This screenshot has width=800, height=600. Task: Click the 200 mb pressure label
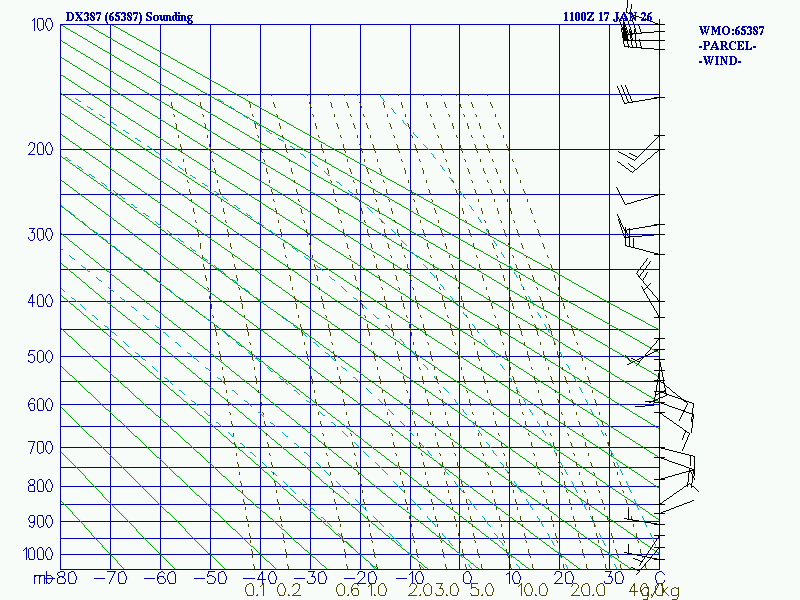click(x=40, y=149)
